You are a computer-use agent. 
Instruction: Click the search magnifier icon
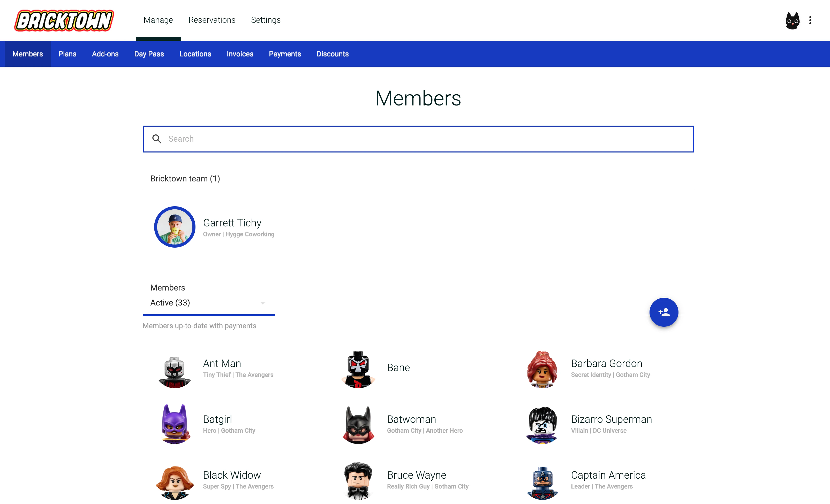coord(157,139)
